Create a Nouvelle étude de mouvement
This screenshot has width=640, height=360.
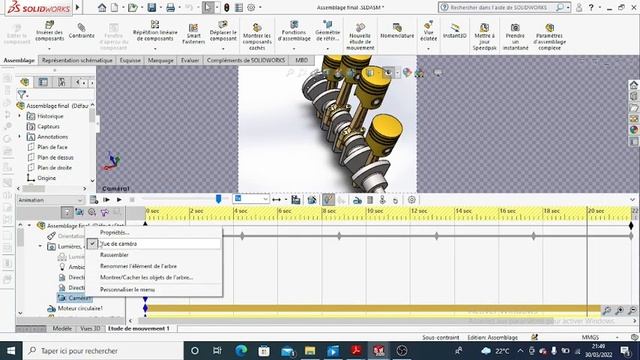click(360, 37)
